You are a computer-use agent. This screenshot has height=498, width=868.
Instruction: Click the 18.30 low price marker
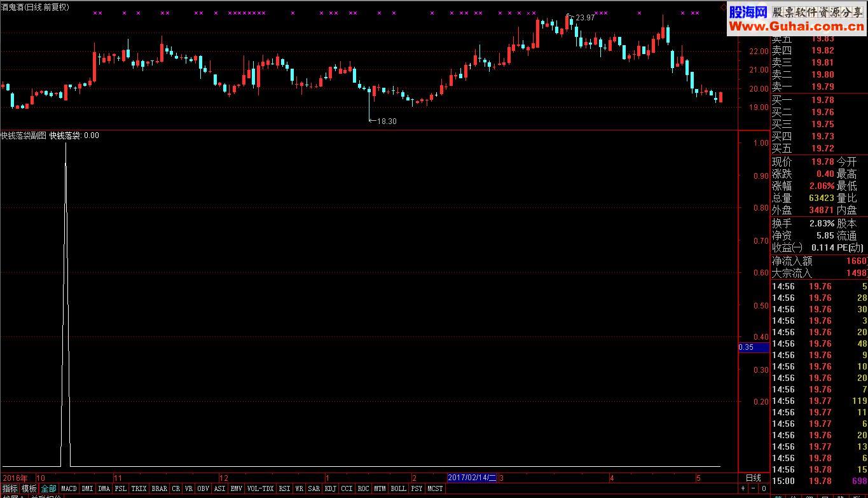tap(386, 121)
